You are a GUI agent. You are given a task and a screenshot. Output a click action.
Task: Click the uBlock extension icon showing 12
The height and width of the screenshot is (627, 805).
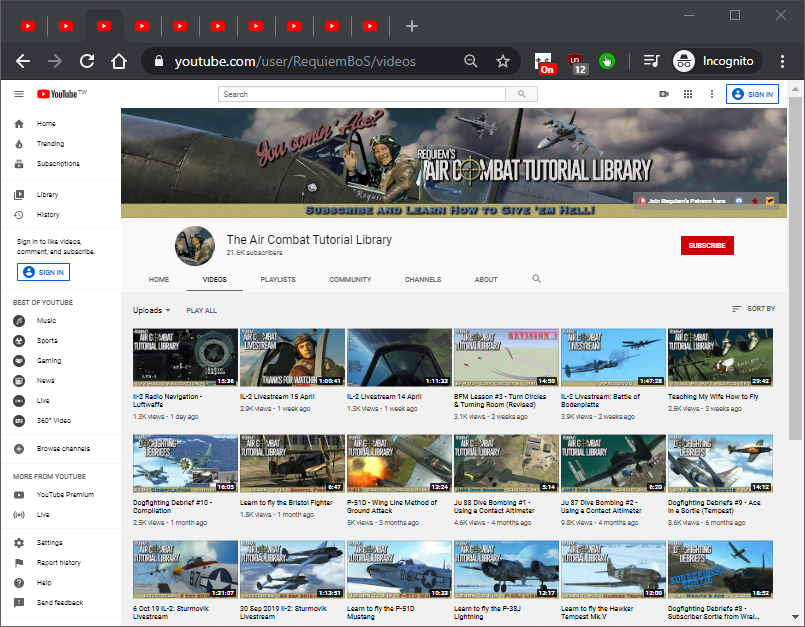click(x=577, y=63)
